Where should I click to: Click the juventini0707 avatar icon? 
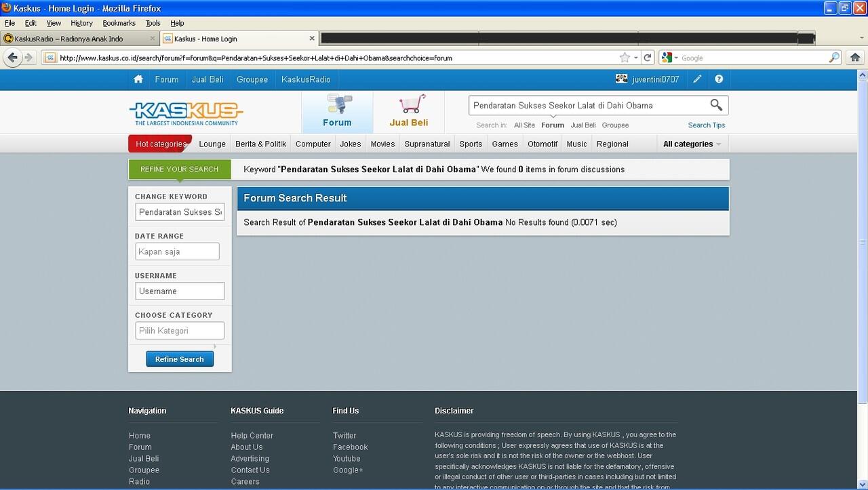coord(621,79)
